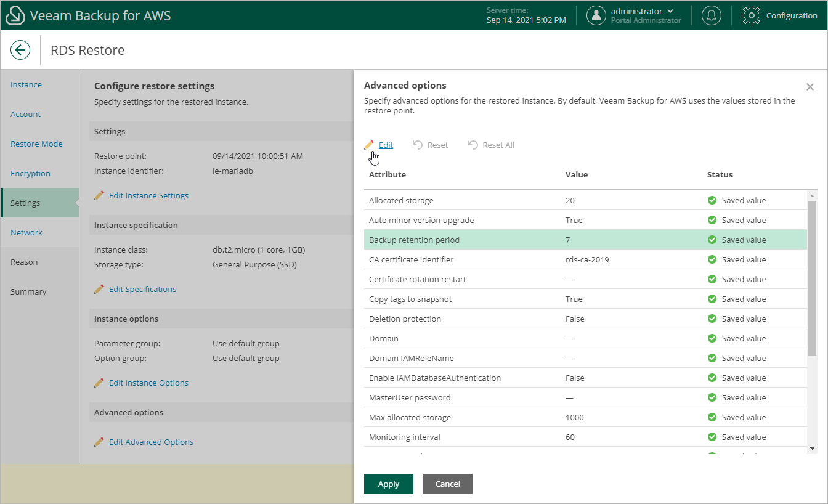
Task: Click the pencil icon next to Edit
Action: point(369,145)
